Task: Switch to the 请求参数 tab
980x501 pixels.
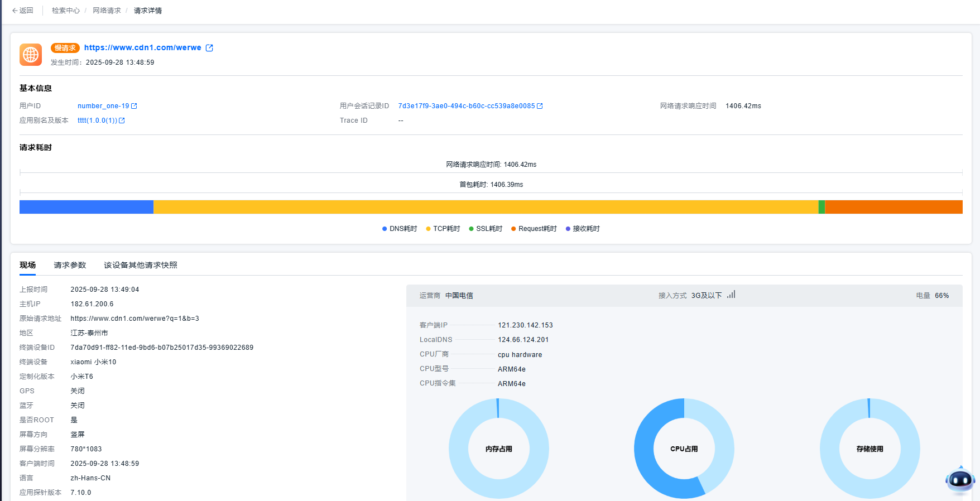Action: pyautogui.click(x=70, y=265)
